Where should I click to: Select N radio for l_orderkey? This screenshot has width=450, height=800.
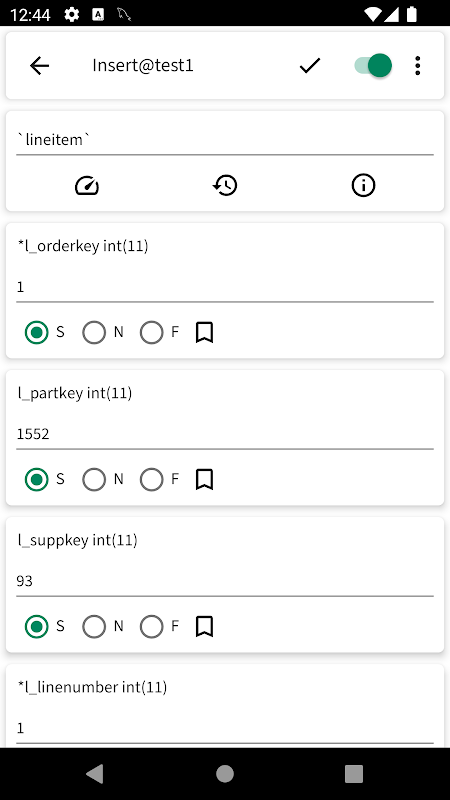point(94,333)
